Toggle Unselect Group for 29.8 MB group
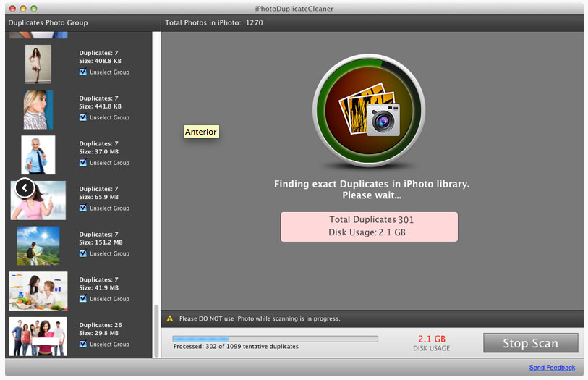Screen dimensions: 588x380 (83, 344)
